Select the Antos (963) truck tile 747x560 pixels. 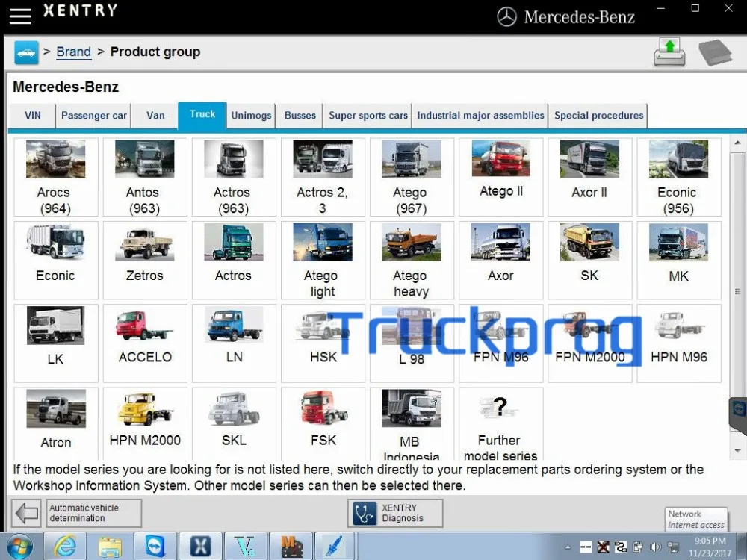pos(145,177)
